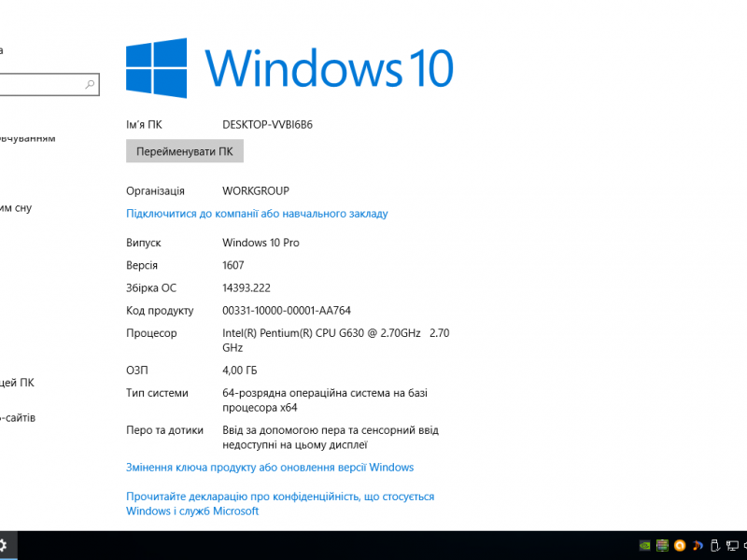Open the network connection tray icon
Image resolution: width=747 pixels, height=560 pixels.
click(732, 545)
